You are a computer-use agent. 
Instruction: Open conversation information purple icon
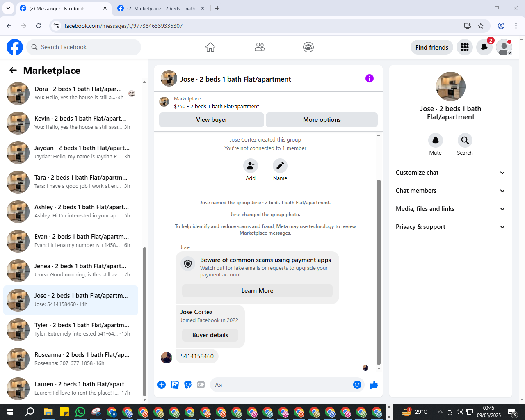tap(370, 78)
